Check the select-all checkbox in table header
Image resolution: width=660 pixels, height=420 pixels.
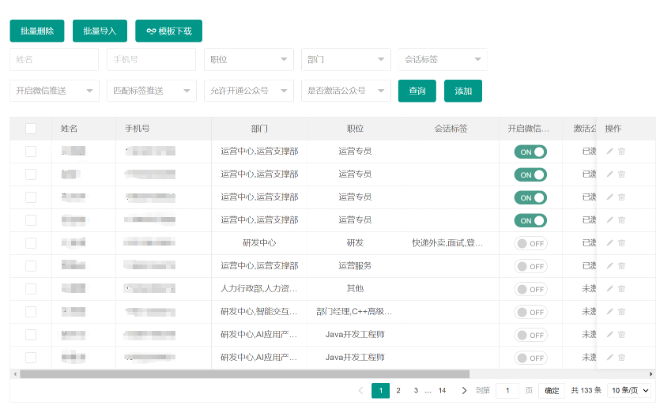pos(31,128)
